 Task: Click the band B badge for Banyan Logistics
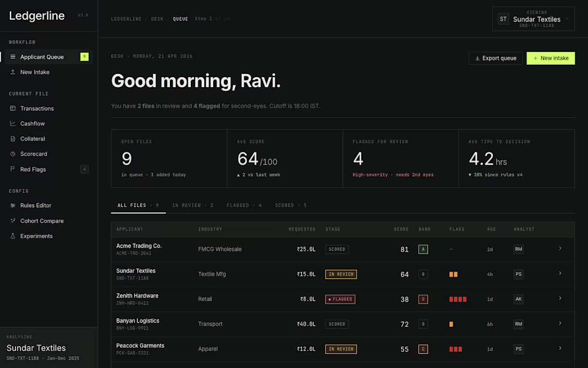[x=423, y=324]
